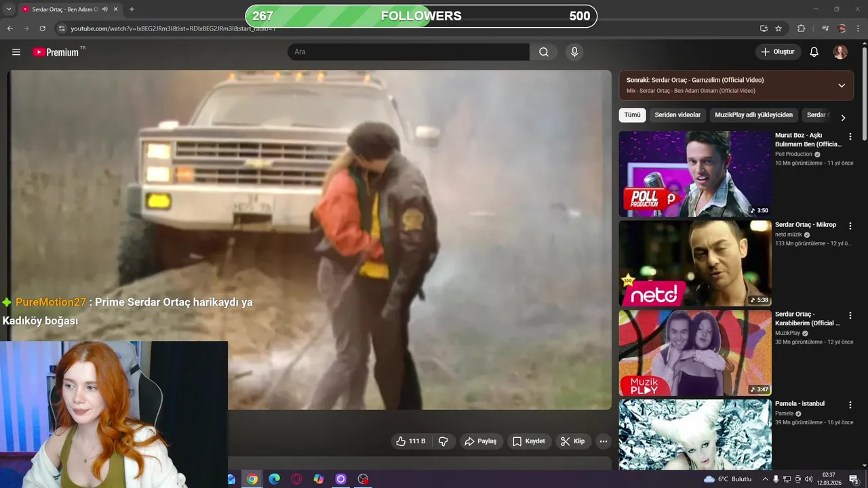Click the Klip clip button
868x488 pixels.
tap(573, 441)
